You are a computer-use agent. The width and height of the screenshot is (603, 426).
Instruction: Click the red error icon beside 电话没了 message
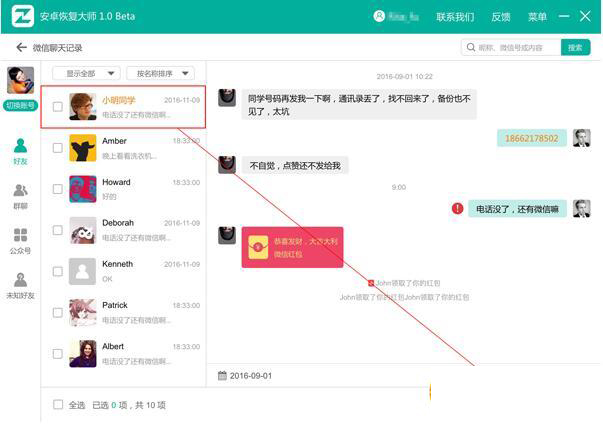pos(458,208)
